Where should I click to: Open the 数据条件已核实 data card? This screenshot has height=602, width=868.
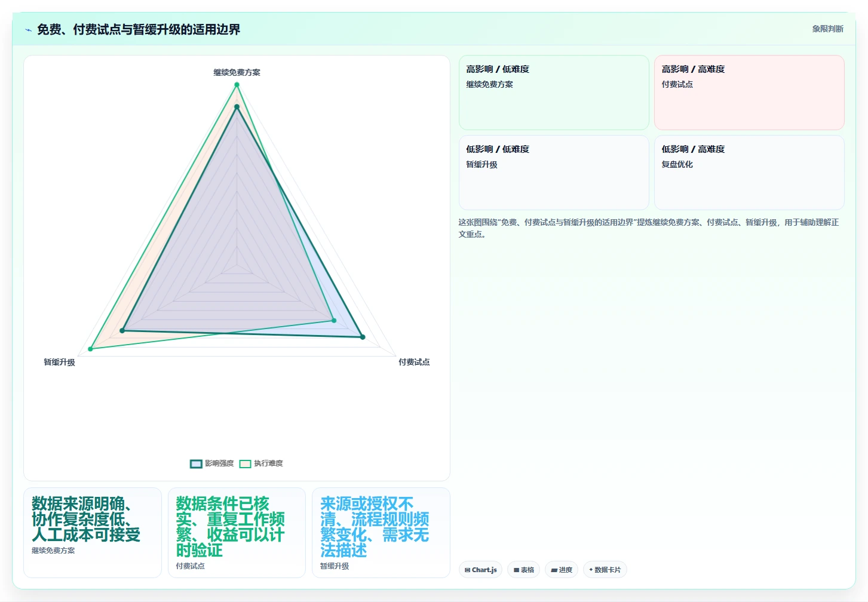point(237,533)
